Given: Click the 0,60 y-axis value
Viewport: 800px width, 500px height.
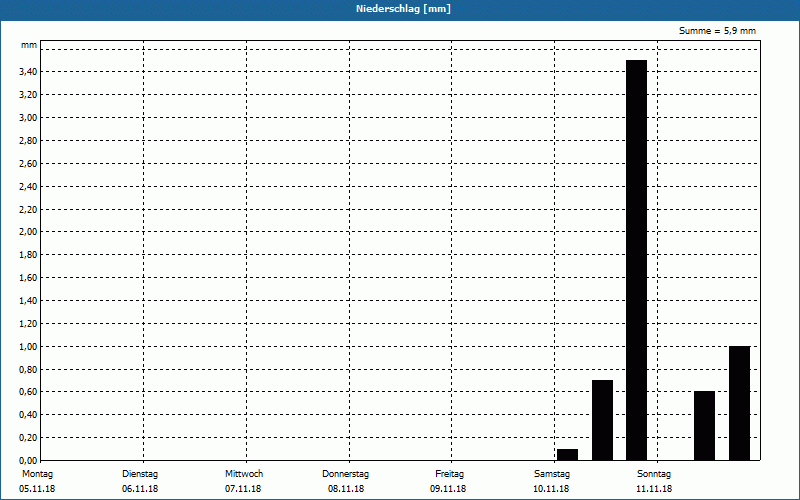Looking at the screenshot, I should (28, 392).
